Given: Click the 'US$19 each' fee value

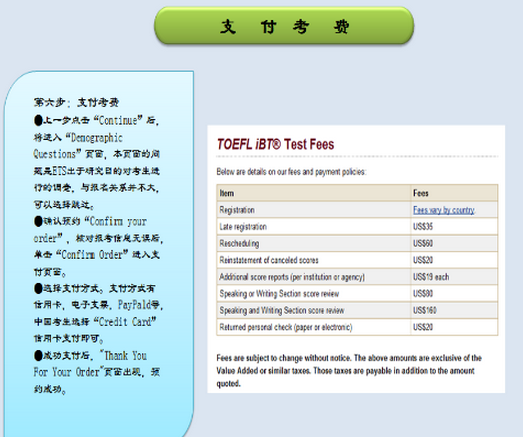Looking at the screenshot, I should point(431,277).
